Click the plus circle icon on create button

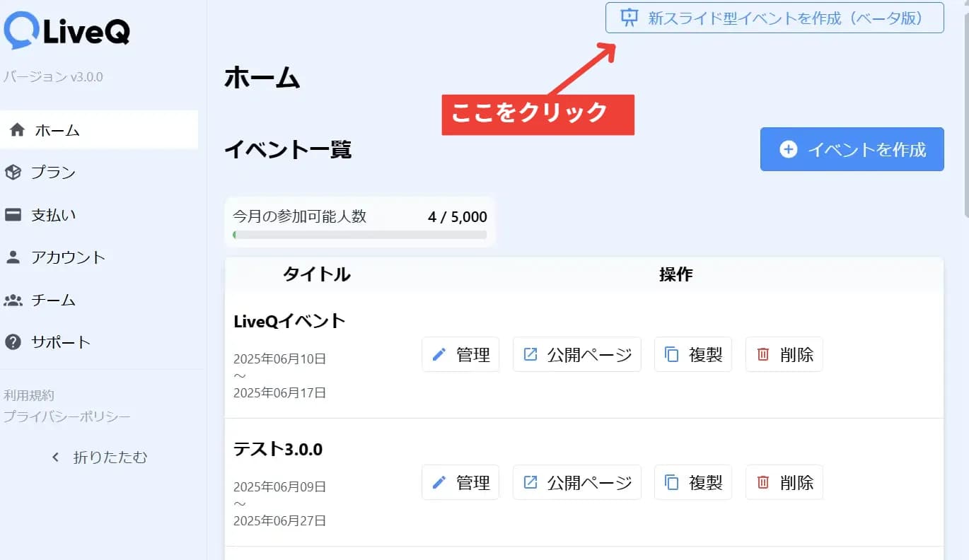point(788,149)
